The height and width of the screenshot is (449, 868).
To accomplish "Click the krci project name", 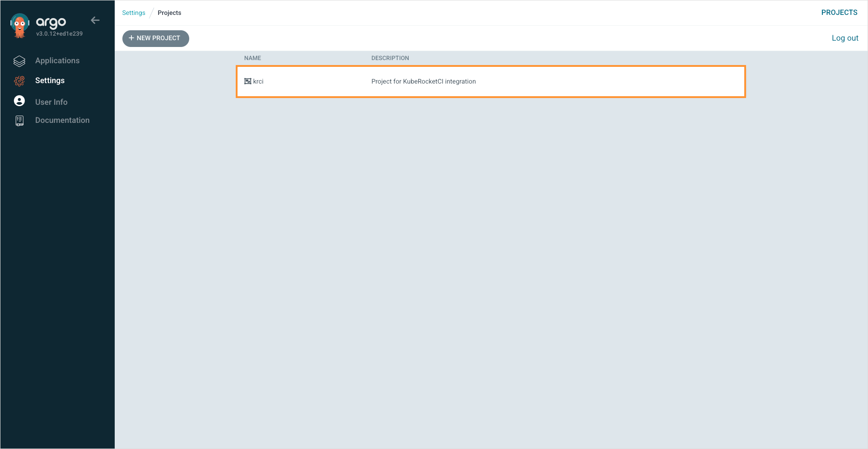I will (x=258, y=81).
